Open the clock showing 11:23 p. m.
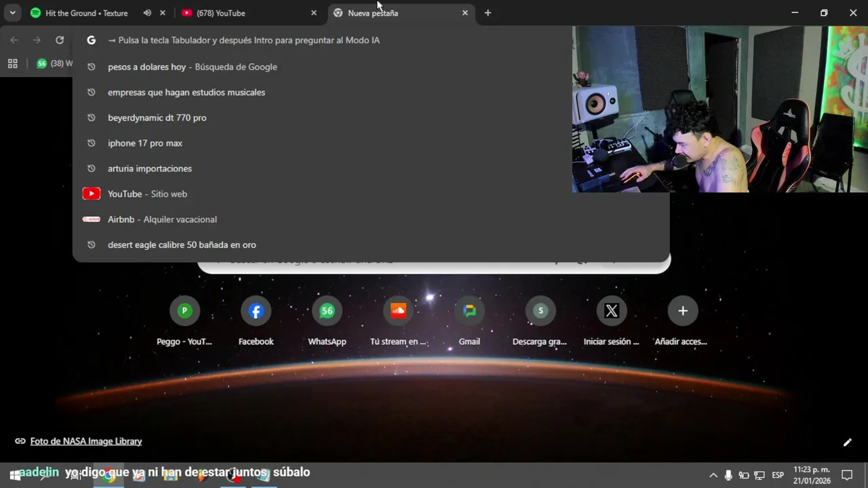Screen dimensions: 868x488 pos(812,475)
